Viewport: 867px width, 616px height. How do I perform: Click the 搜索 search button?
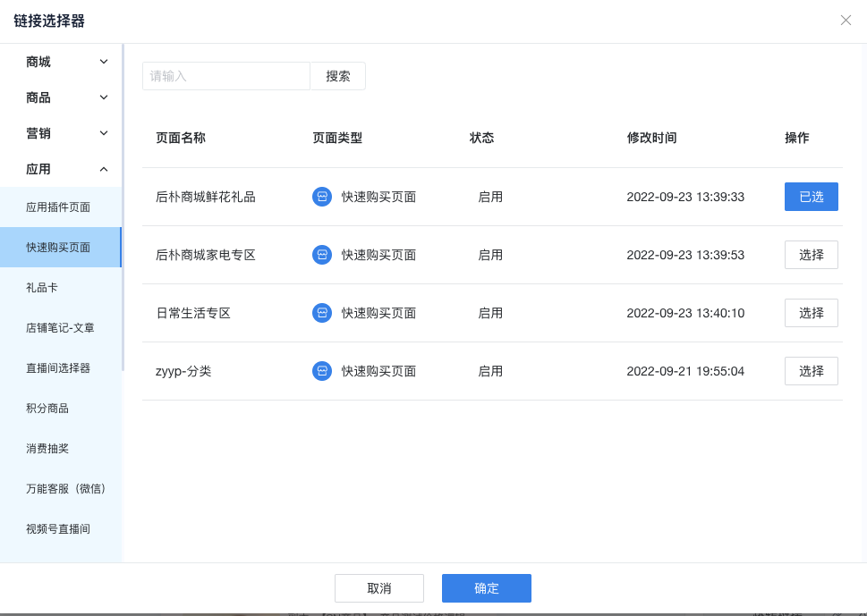point(337,76)
